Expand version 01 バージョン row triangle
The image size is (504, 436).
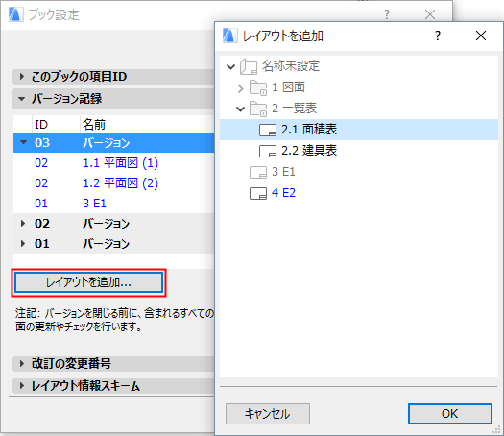[x=23, y=243]
